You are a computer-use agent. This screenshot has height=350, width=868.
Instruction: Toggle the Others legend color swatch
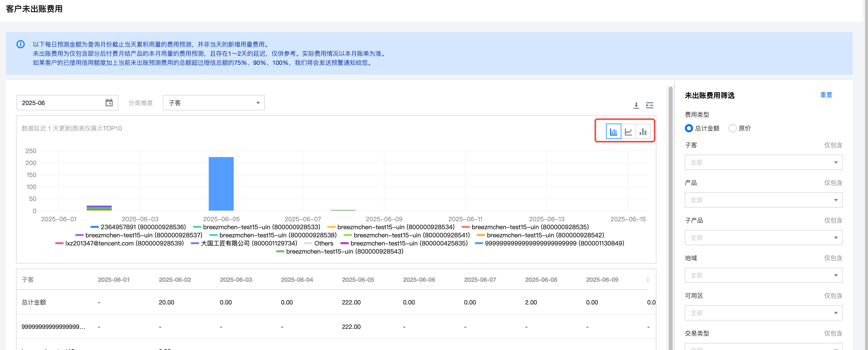coord(308,243)
